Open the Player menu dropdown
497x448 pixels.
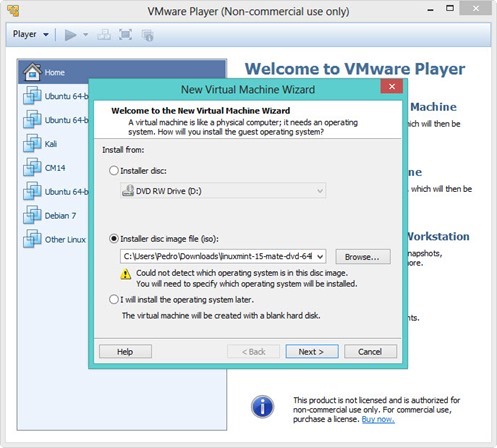31,34
